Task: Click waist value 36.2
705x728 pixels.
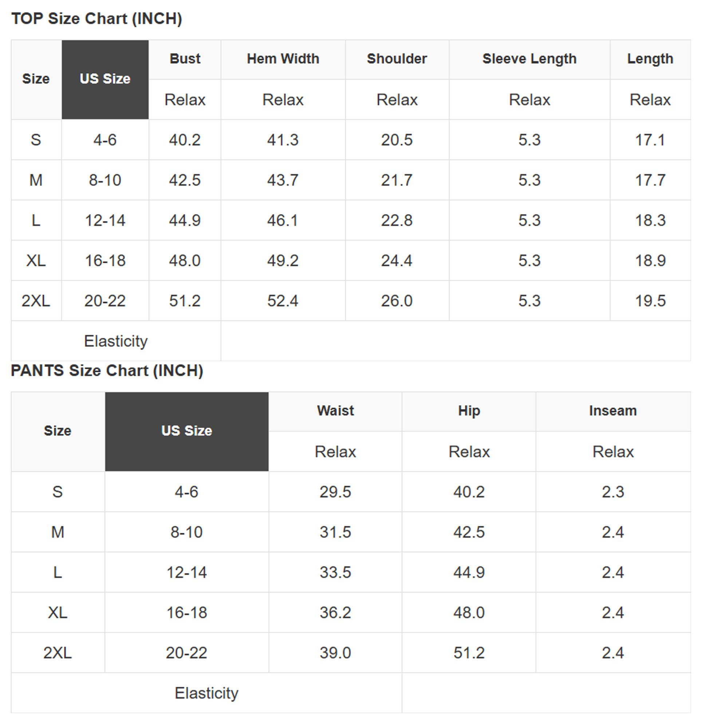Action: click(x=335, y=613)
